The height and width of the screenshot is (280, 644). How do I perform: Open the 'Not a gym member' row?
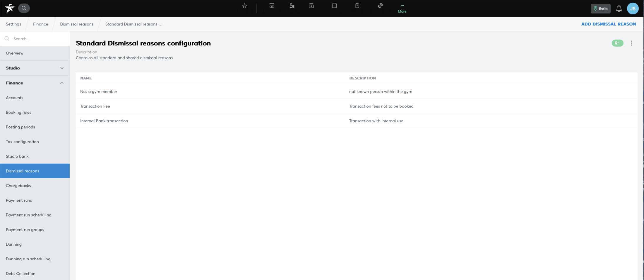pos(357,91)
